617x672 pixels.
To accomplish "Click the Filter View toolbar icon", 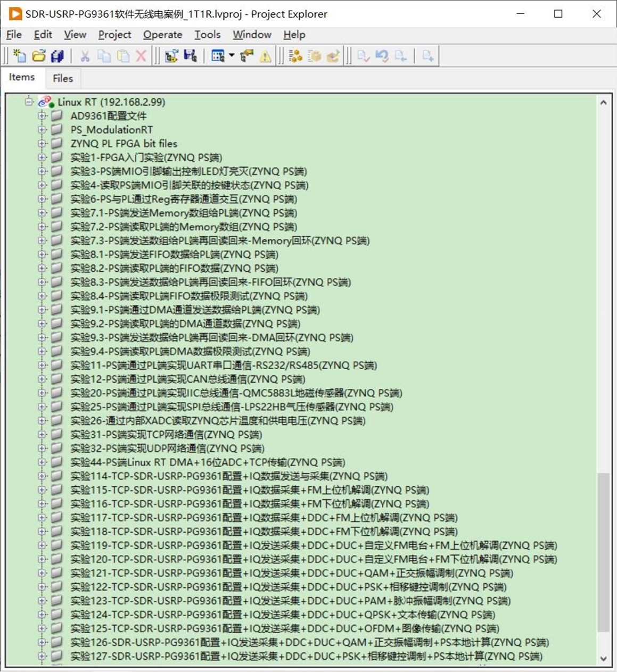I will pos(218,55).
